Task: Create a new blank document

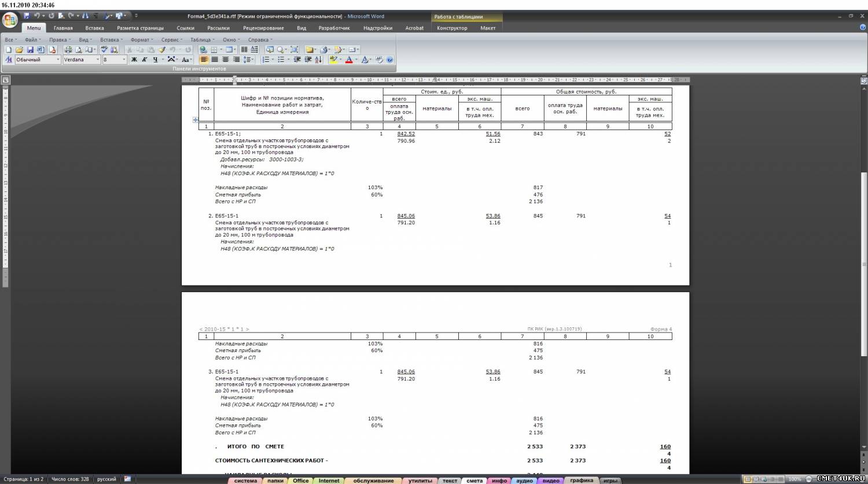Action: [x=9, y=50]
